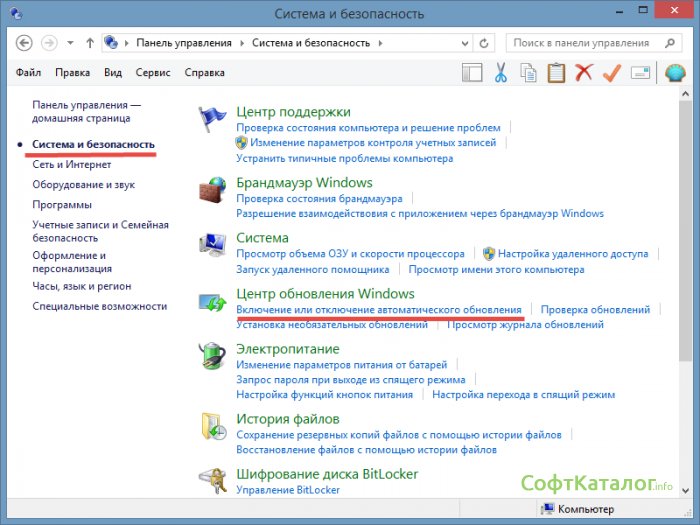Click the red X Delete icon

coord(584,72)
